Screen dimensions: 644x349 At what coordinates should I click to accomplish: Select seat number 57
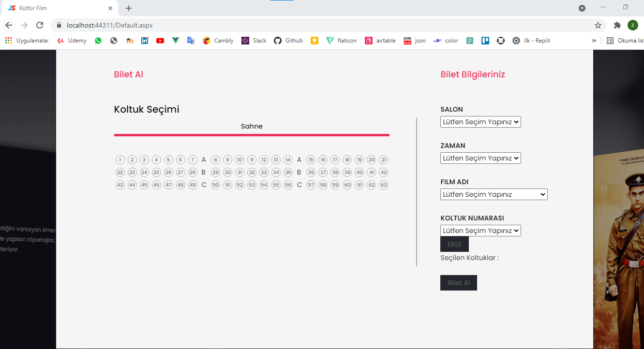(x=311, y=185)
